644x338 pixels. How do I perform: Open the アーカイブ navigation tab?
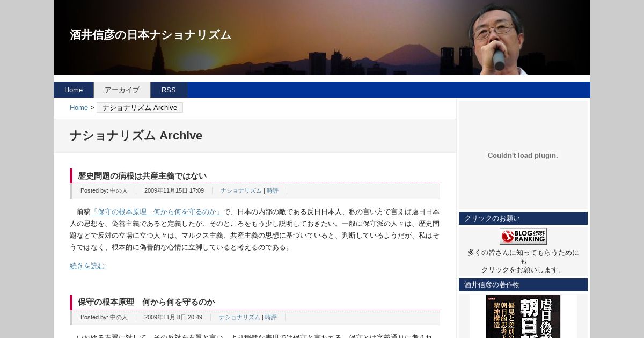(122, 90)
